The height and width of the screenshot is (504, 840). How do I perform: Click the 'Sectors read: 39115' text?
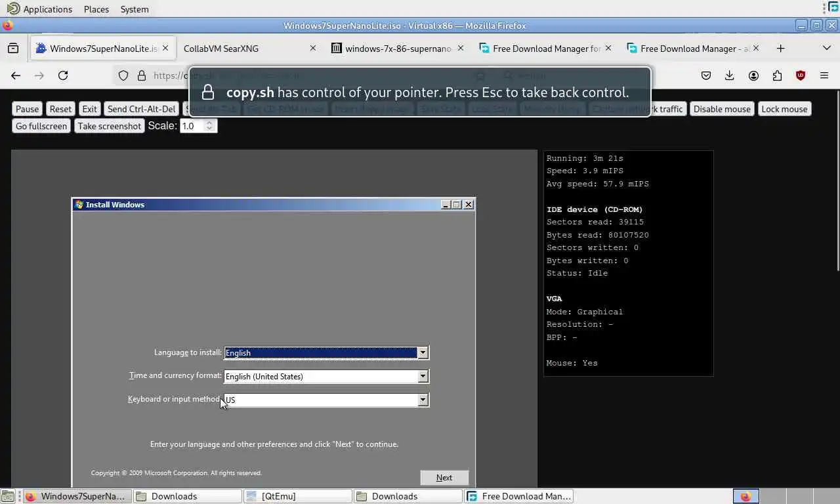pos(595,222)
